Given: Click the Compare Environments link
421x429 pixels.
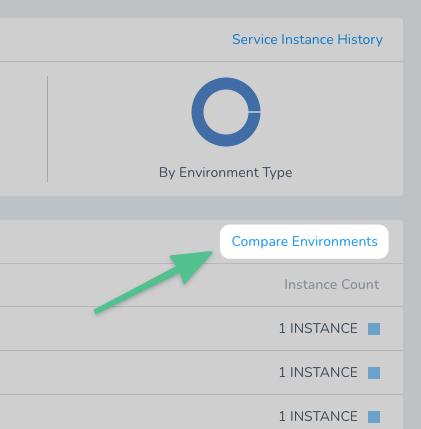Looking at the screenshot, I should pos(304,241).
